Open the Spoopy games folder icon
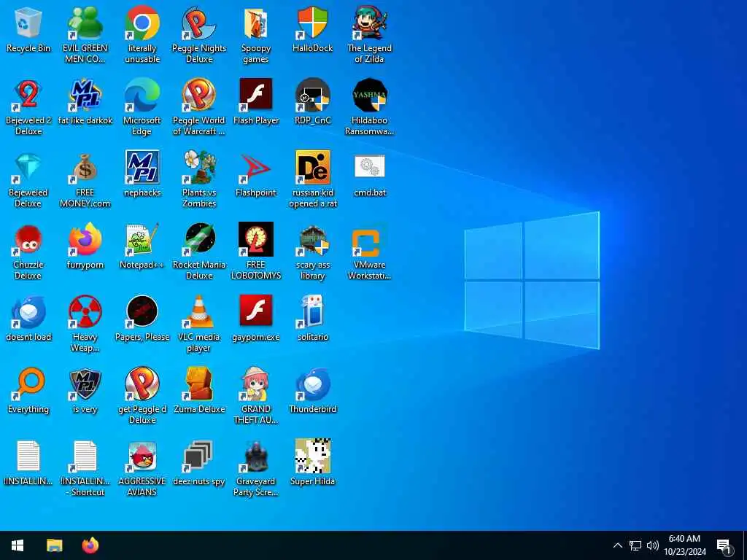Screen dimensions: 747x560 (x=256, y=23)
